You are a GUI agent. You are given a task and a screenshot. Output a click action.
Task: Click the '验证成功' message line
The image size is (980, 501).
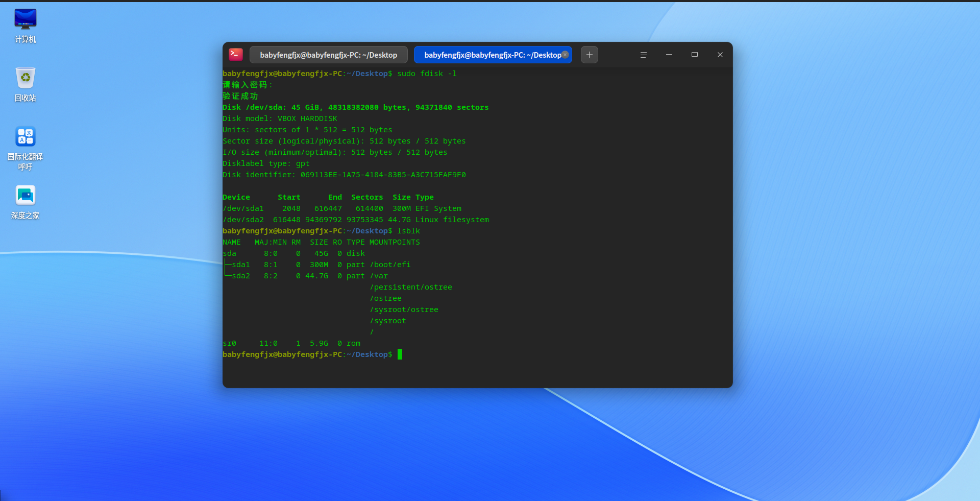pos(240,96)
